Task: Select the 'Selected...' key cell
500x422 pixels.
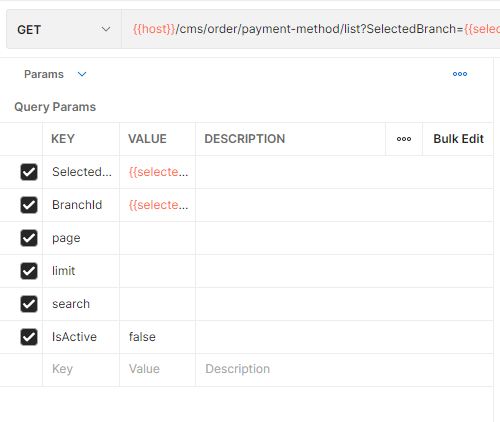Action: pyautogui.click(x=81, y=172)
